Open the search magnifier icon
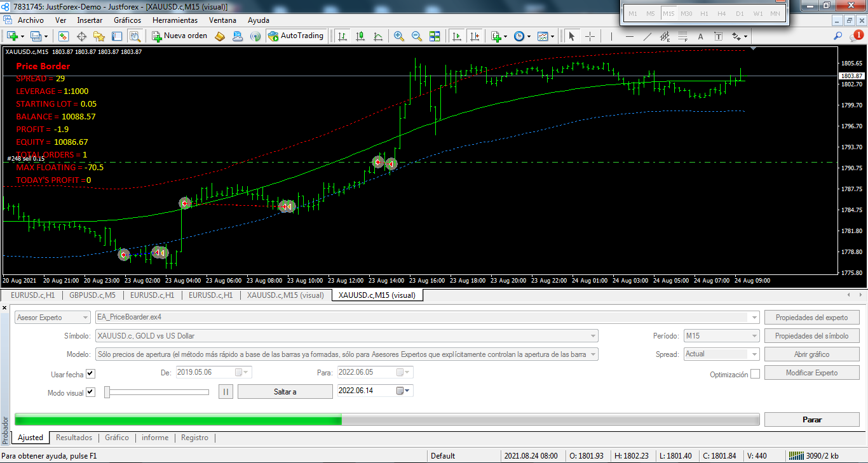 pos(838,36)
